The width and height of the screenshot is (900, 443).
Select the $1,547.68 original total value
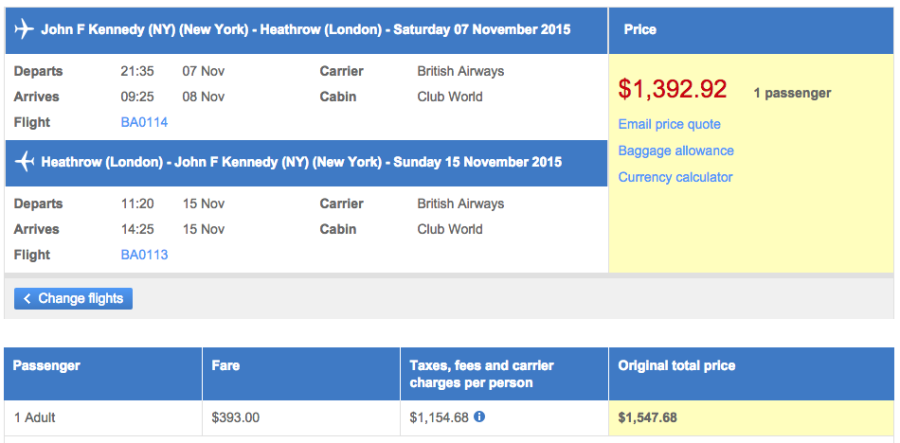tap(648, 416)
